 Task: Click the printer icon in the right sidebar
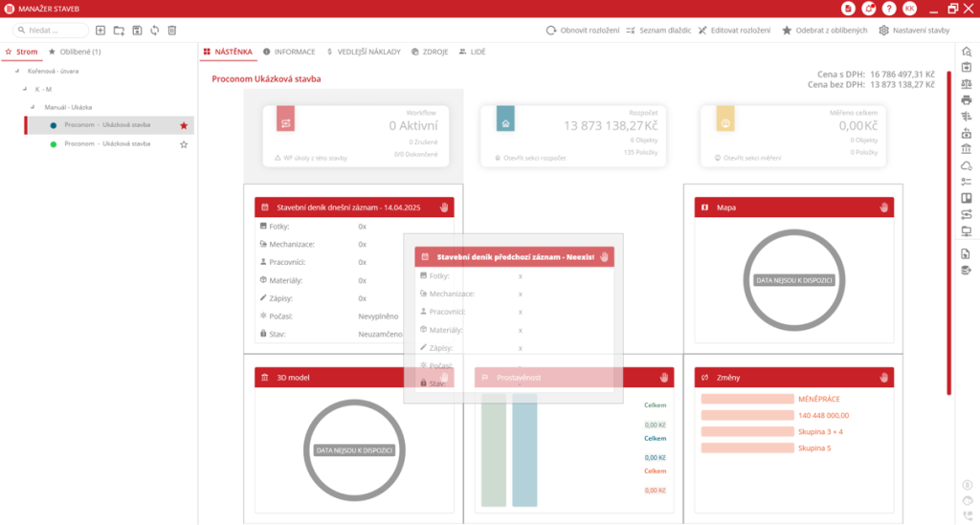point(966,99)
